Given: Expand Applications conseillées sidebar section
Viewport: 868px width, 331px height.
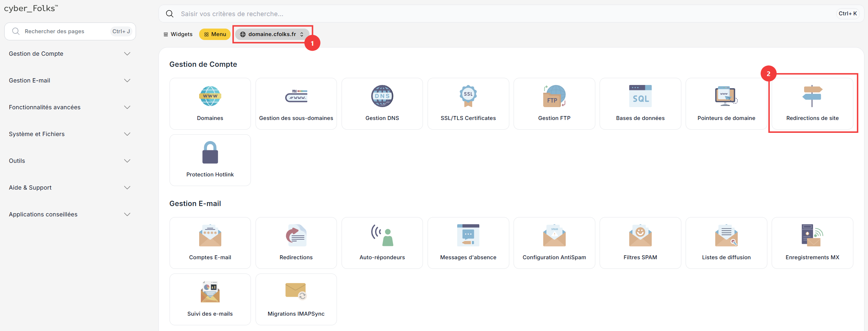Looking at the screenshot, I should (x=70, y=214).
